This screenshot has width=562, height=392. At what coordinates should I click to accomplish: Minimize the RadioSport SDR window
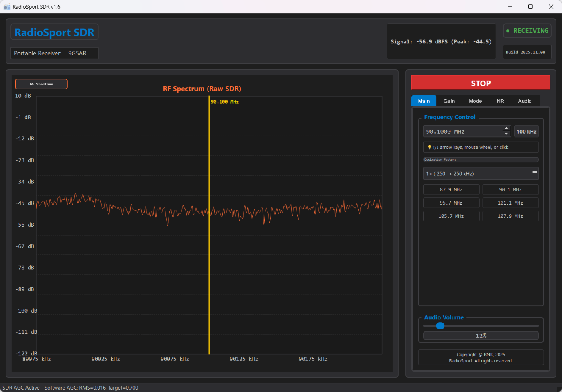click(510, 7)
